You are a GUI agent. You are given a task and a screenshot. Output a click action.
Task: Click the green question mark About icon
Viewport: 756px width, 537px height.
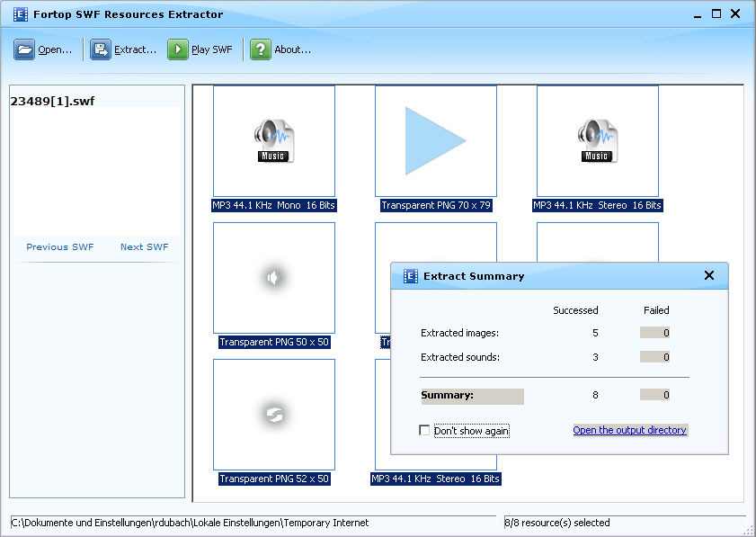(261, 49)
